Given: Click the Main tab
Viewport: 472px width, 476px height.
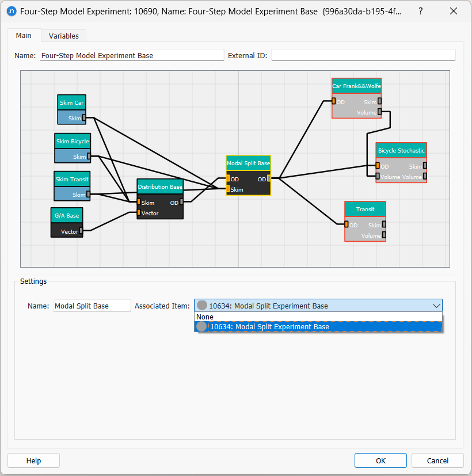Looking at the screenshot, I should coord(24,35).
